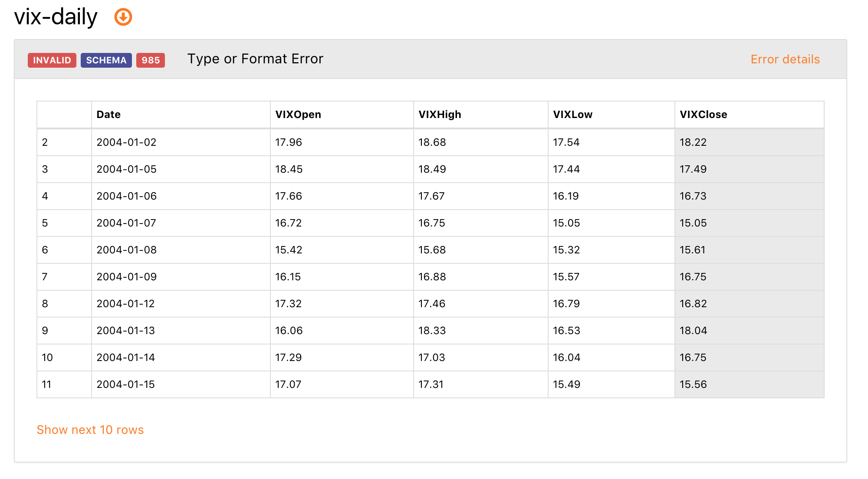Screen dimensions: 868x479
Task: Select the VIXClose column header
Action: (x=750, y=115)
